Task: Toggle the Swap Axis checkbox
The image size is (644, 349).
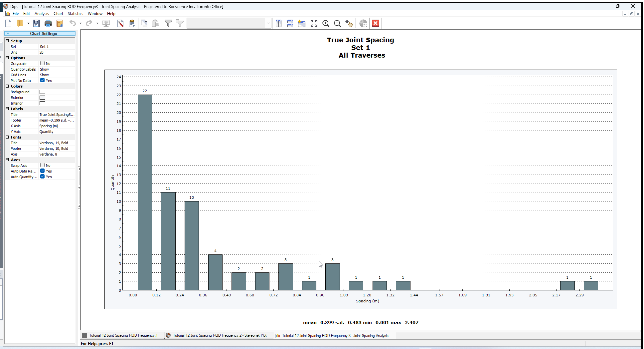Action: [x=43, y=165]
